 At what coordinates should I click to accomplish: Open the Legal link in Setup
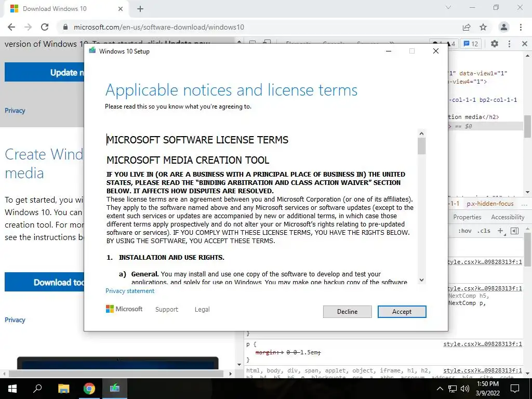tap(202, 310)
